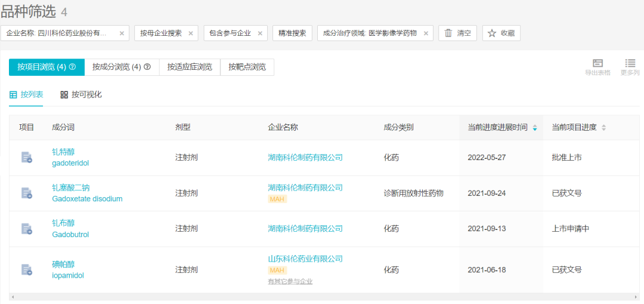
Task: Click the MAH badge in 钆塞酸二钠 row
Action: (277, 199)
